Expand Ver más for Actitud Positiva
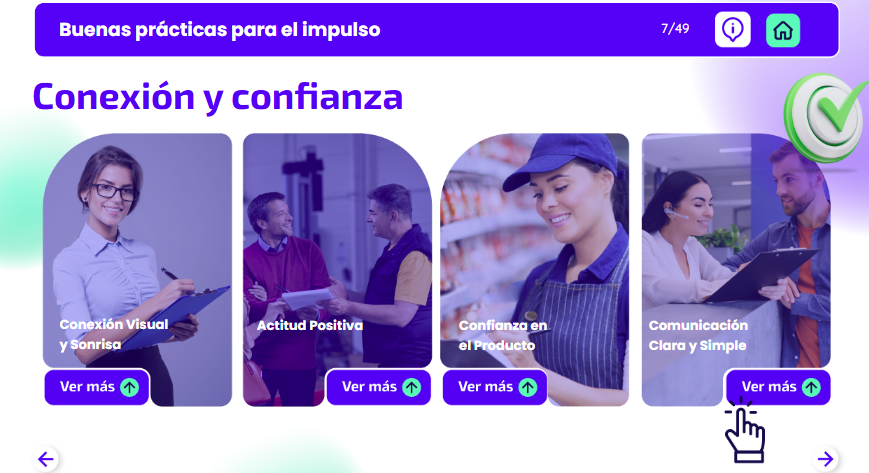This screenshot has width=869, height=473. (379, 387)
